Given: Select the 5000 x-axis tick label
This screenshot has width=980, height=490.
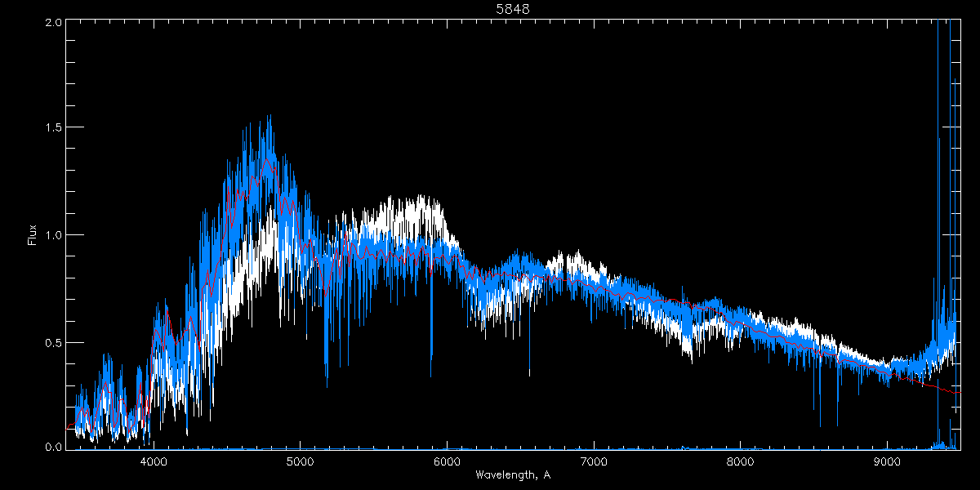Looking at the screenshot, I should [300, 461].
